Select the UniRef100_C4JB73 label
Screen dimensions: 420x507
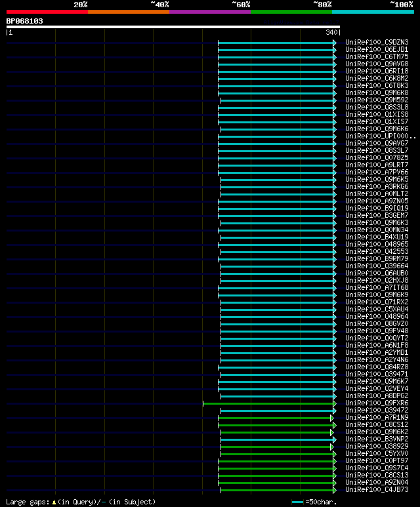tap(377, 489)
